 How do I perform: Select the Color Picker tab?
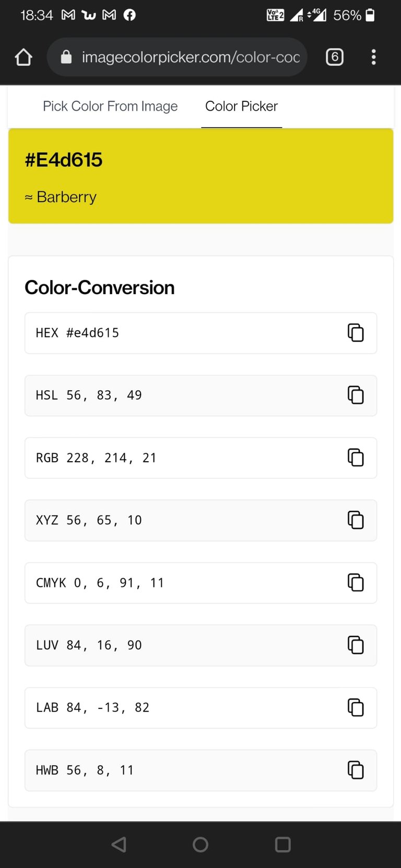coord(241,106)
